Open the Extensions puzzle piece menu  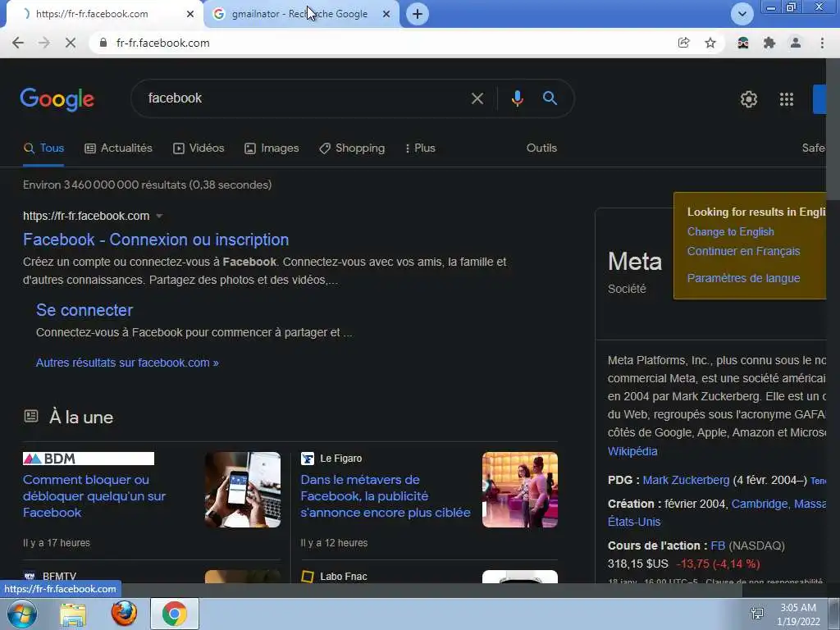tap(769, 43)
